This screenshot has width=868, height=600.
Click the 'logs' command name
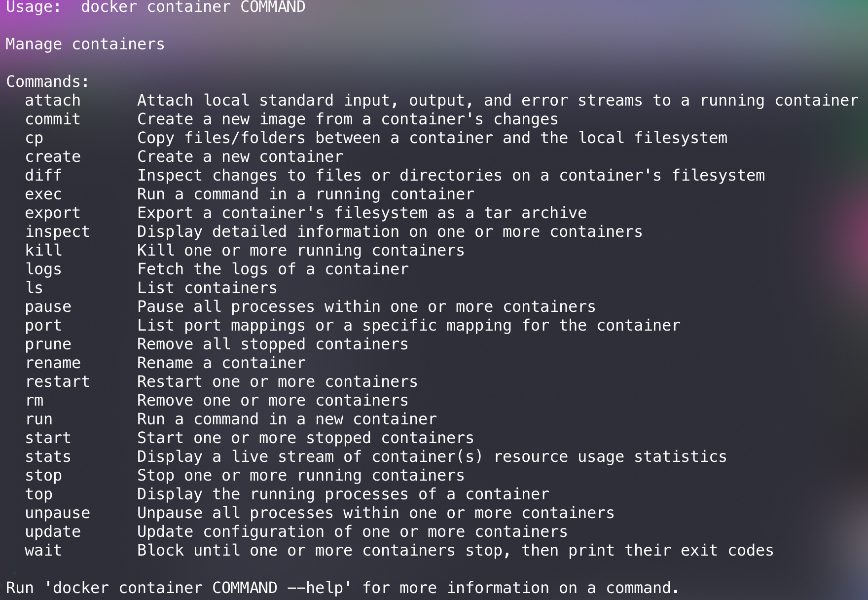point(43,269)
